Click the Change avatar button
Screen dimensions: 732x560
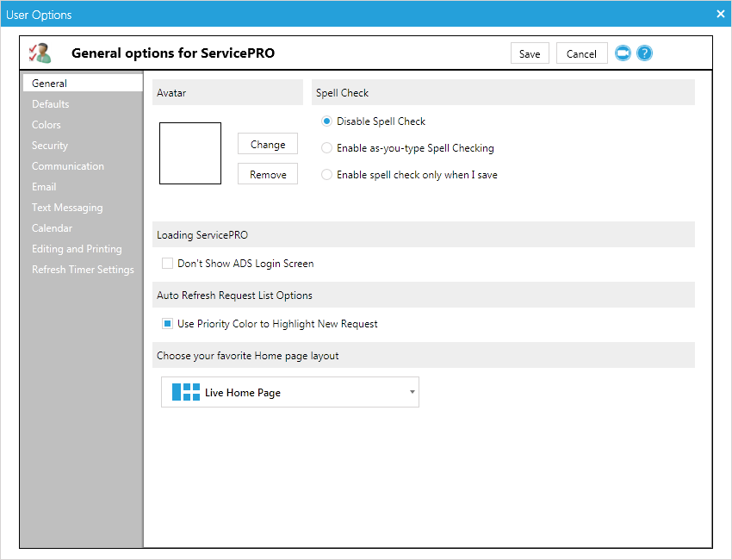click(268, 144)
